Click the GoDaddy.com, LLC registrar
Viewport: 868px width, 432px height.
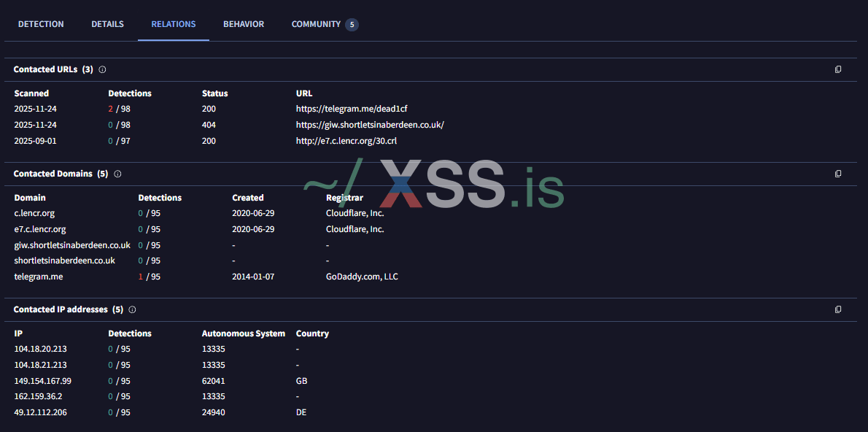point(362,277)
